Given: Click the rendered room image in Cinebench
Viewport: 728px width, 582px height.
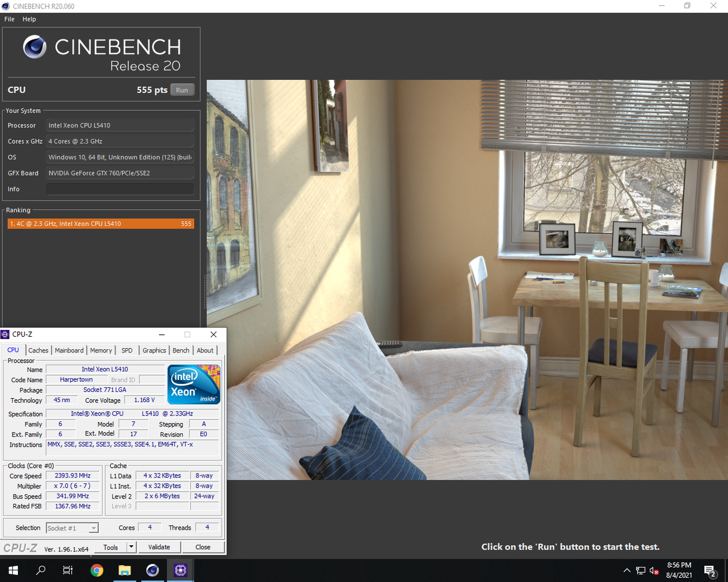Looking at the screenshot, I should pos(467,280).
